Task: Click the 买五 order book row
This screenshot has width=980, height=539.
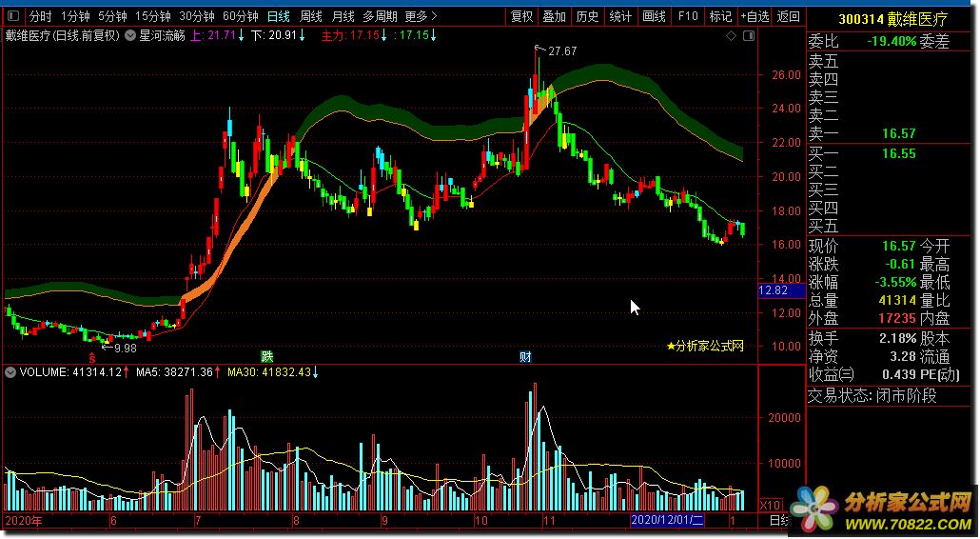Action: tap(890, 226)
